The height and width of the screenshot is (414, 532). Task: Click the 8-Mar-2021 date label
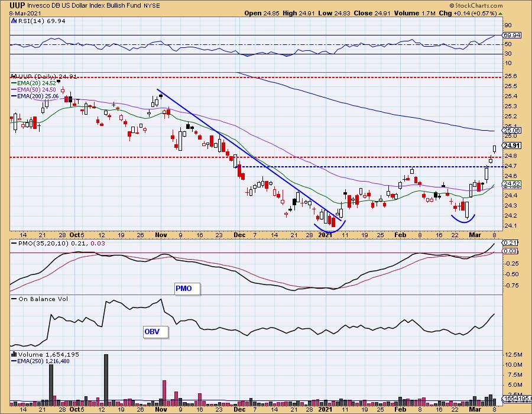pyautogui.click(x=25, y=14)
